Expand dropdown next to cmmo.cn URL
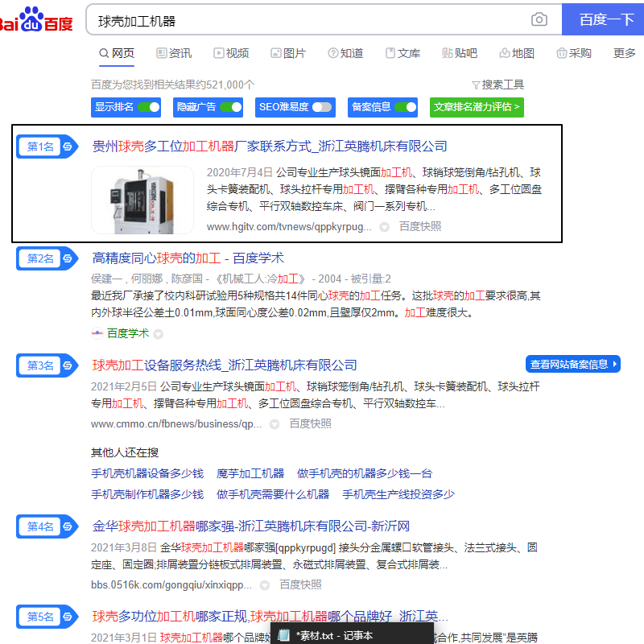This screenshot has height=644, width=644. 275,424
